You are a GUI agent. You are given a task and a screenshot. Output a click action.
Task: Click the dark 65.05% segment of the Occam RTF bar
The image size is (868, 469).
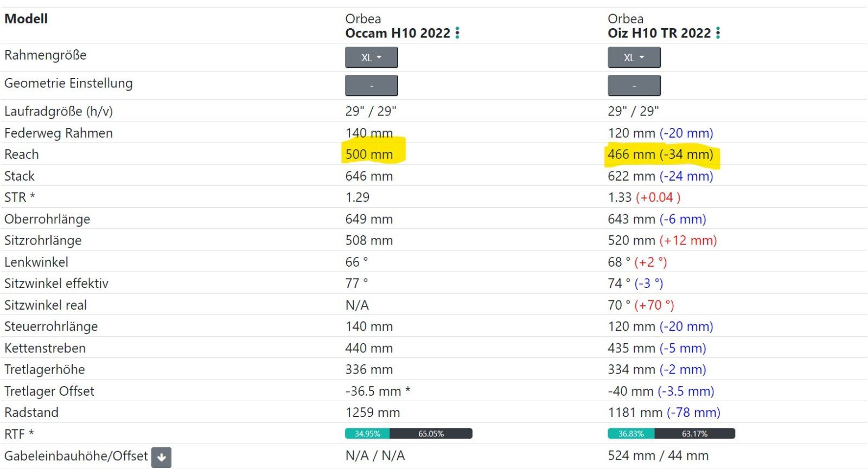point(431,434)
